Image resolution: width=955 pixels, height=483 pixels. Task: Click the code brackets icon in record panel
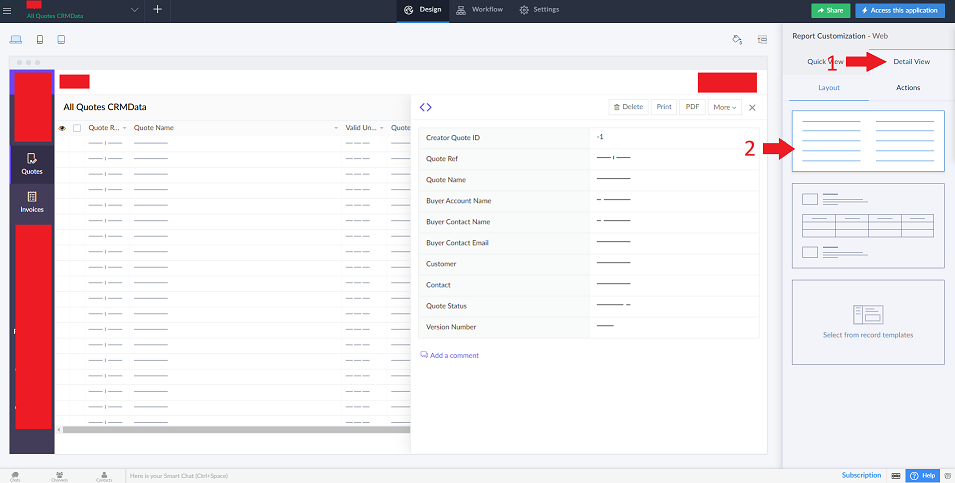click(x=425, y=107)
